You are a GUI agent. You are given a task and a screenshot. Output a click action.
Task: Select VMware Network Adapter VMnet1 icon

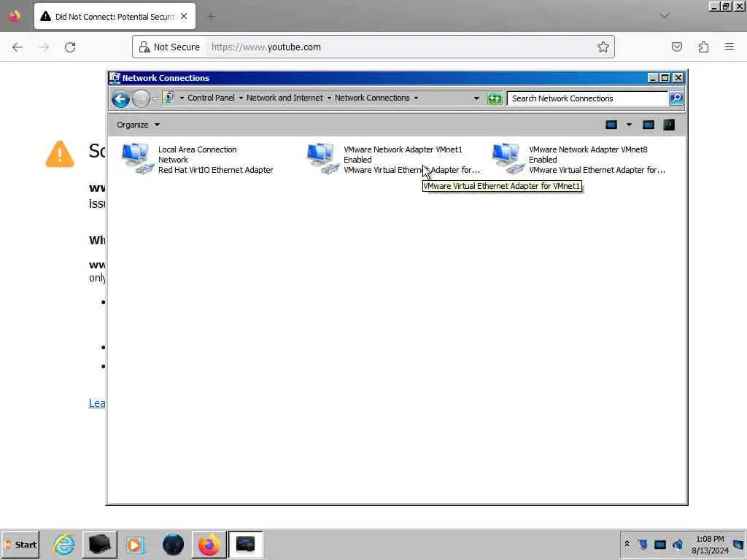click(x=322, y=158)
